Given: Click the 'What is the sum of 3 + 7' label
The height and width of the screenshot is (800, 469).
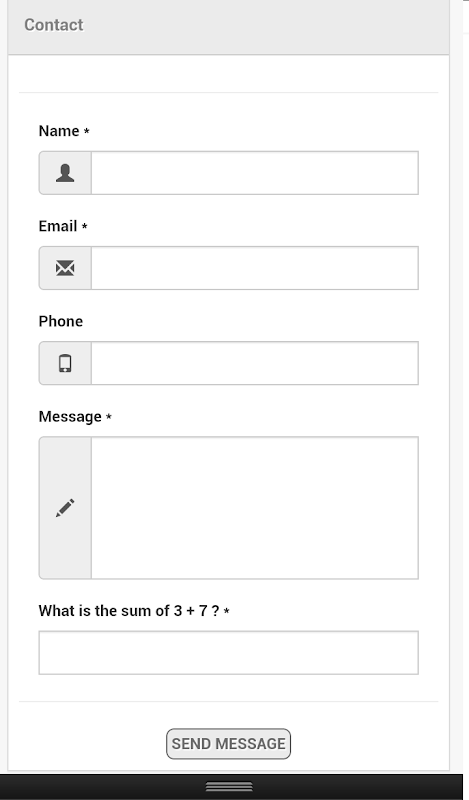Looking at the screenshot, I should (129, 611).
